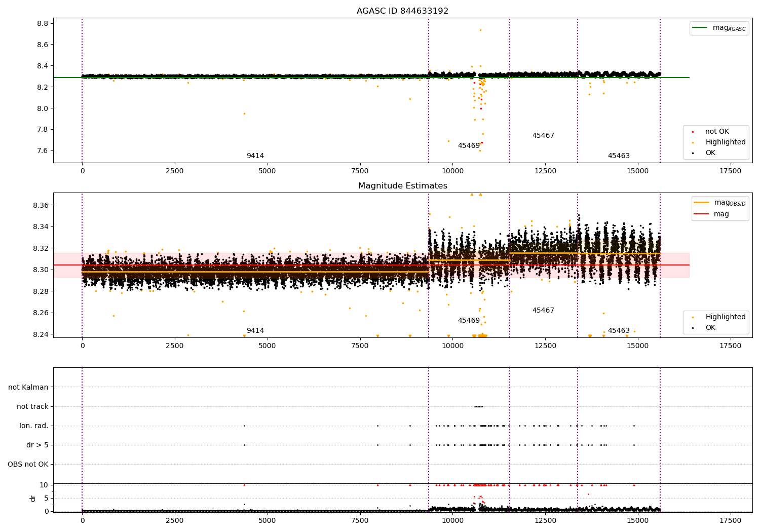Click obsid label '45469' in the AGASC ID plot
Screen dimensions: 760x532
(x=469, y=146)
